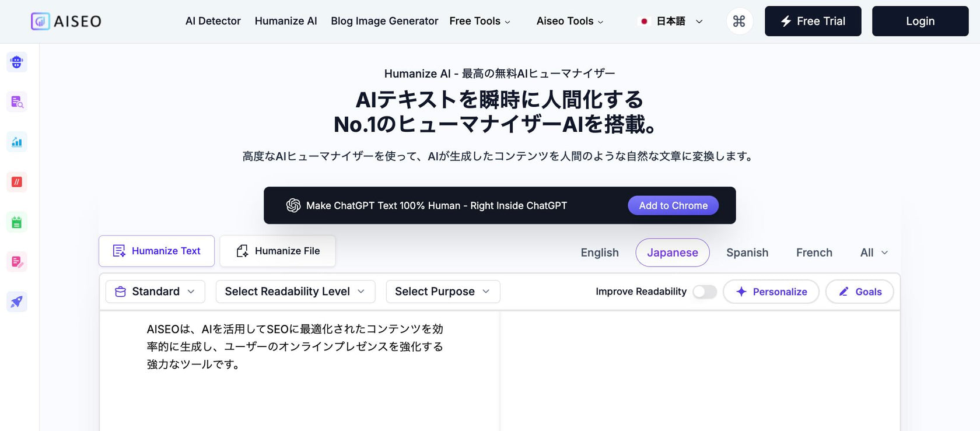This screenshot has height=431, width=980.
Task: Open the Select Purpose dropdown
Action: (x=443, y=292)
